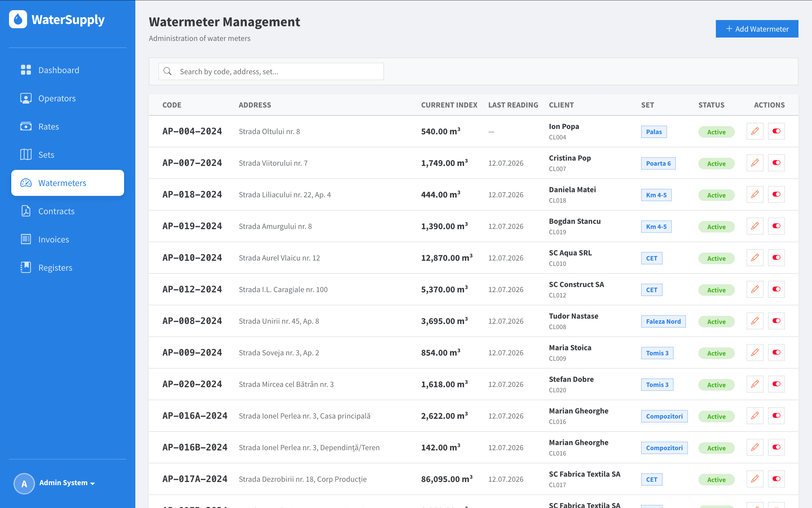Edit watermeter AP-016B-2024 with pencil icon

click(755, 447)
